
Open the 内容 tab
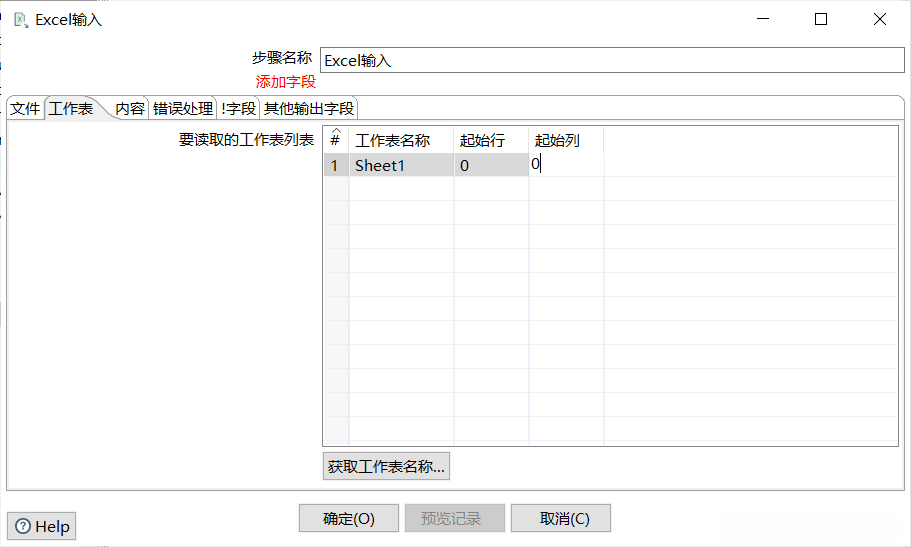130,109
